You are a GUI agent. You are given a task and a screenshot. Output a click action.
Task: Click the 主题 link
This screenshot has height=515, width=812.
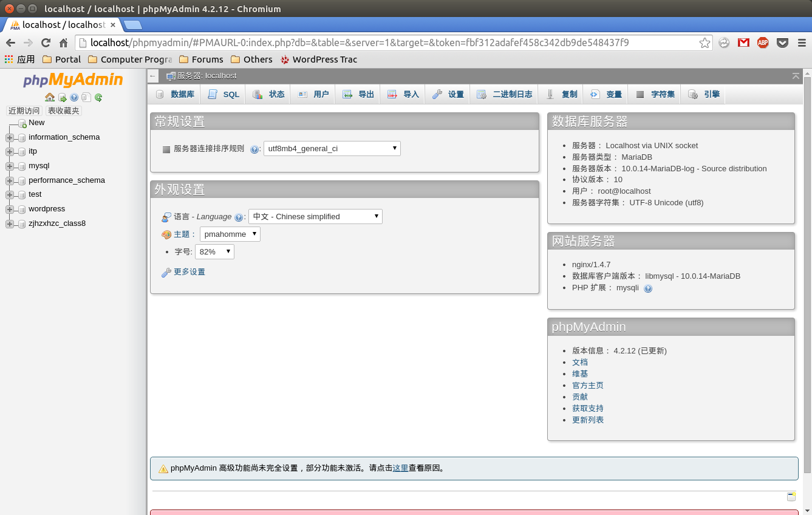point(182,234)
